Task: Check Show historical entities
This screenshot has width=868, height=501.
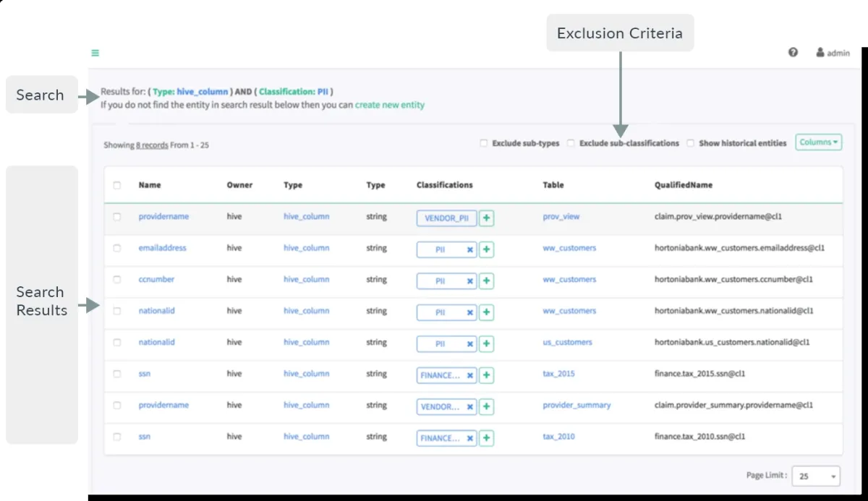Action: [x=691, y=143]
